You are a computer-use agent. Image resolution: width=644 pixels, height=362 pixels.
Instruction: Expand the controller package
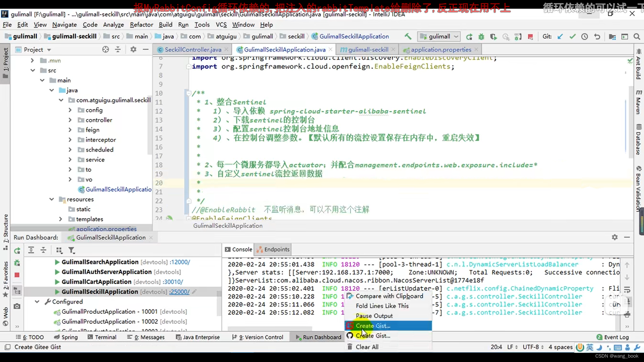(70, 120)
